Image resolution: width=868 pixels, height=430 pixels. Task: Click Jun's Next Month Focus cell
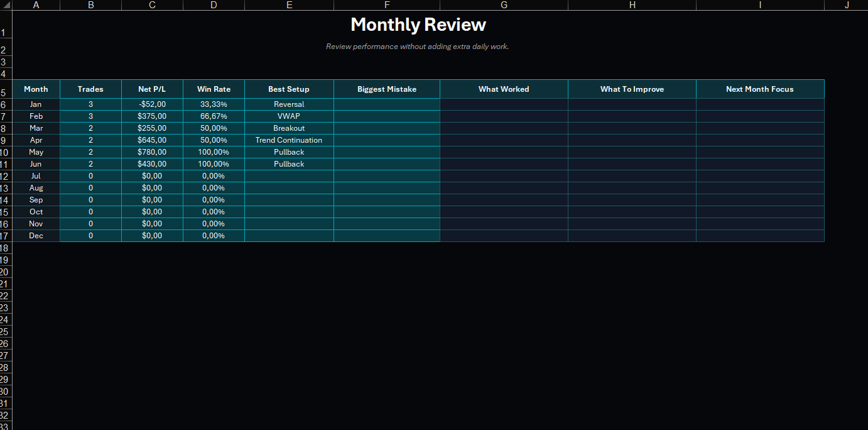click(760, 164)
